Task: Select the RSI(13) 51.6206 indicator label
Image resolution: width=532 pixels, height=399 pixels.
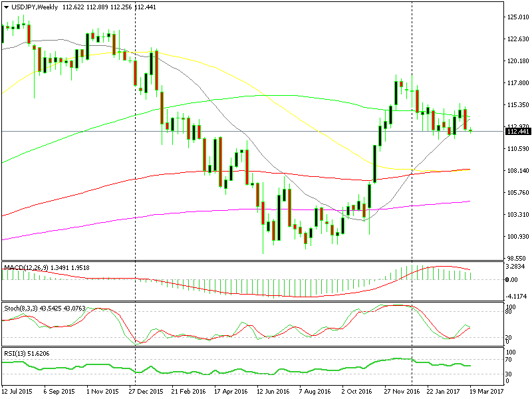Action: point(27,354)
